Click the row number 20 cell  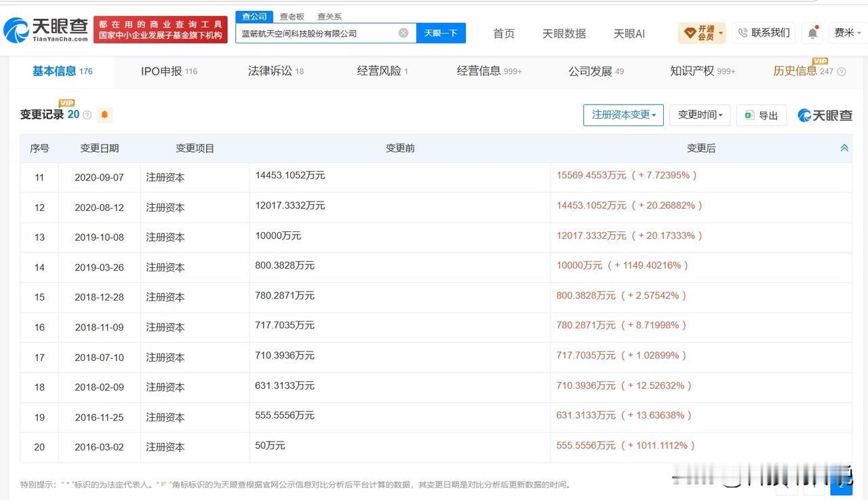[x=39, y=447]
